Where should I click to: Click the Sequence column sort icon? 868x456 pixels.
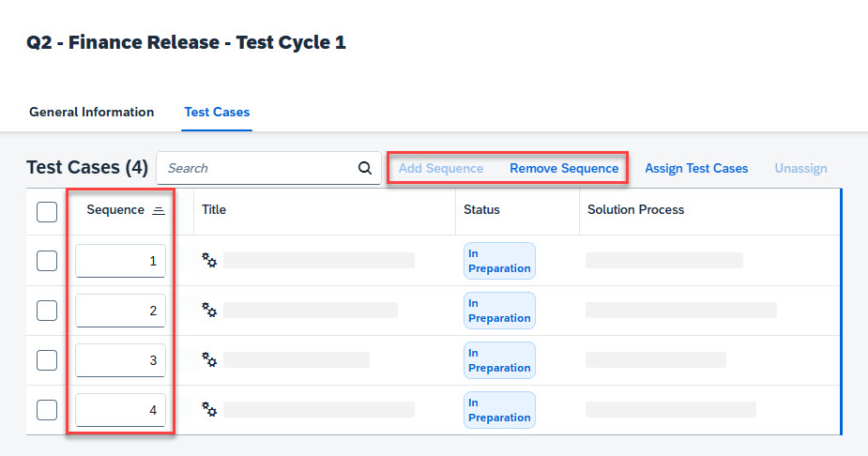click(x=159, y=210)
